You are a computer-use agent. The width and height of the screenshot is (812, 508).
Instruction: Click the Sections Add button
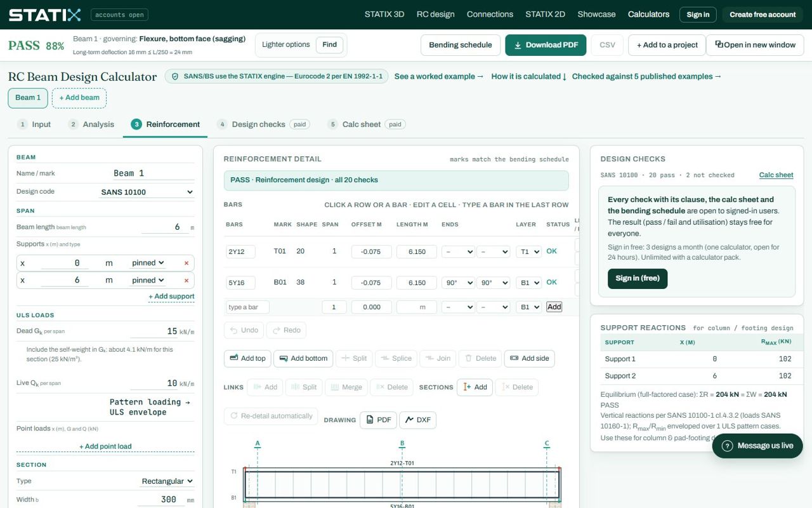475,387
